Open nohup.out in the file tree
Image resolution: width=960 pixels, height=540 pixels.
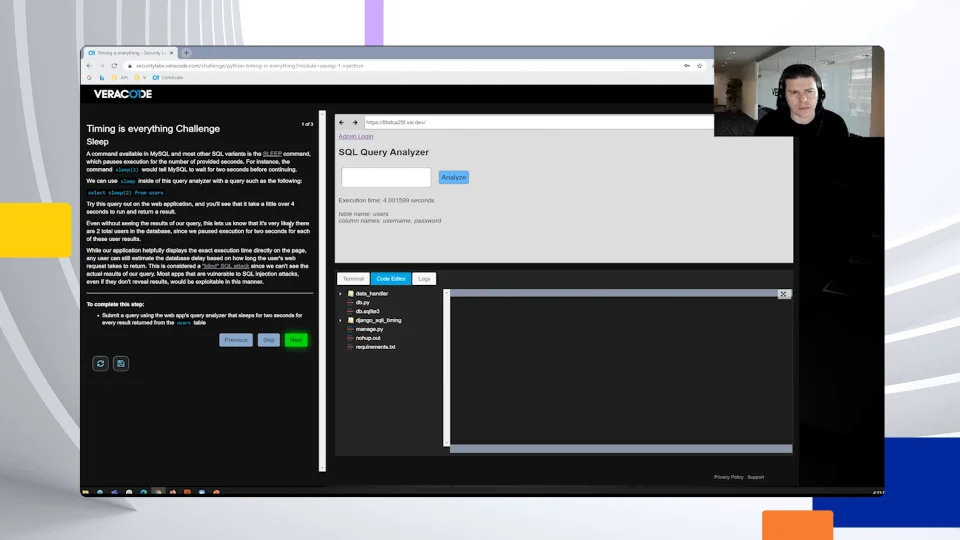coord(368,338)
